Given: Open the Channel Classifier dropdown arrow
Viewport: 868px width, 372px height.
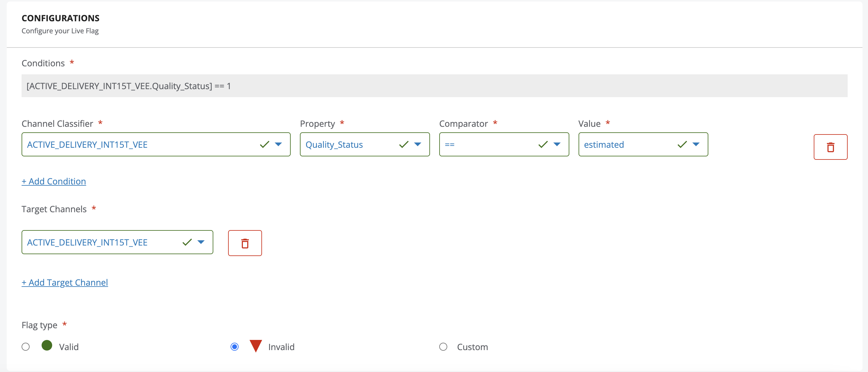Looking at the screenshot, I should point(278,144).
